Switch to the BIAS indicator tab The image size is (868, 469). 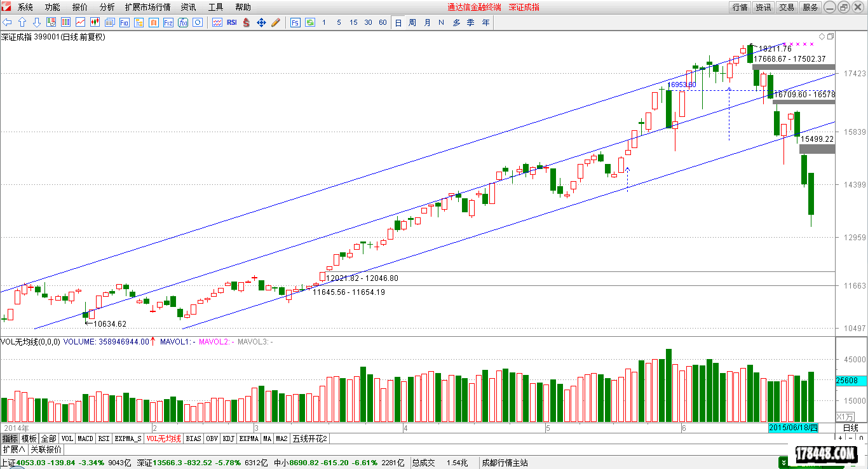click(194, 438)
